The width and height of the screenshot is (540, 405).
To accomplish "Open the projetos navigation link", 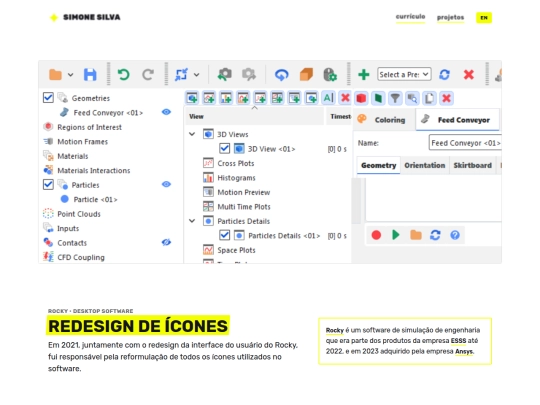I will [x=450, y=17].
